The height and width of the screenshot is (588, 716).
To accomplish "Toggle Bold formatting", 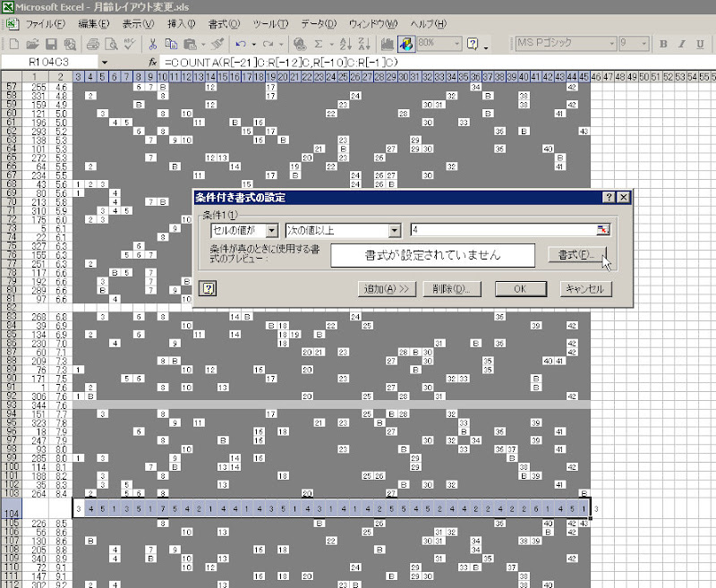I will pyautogui.click(x=663, y=44).
